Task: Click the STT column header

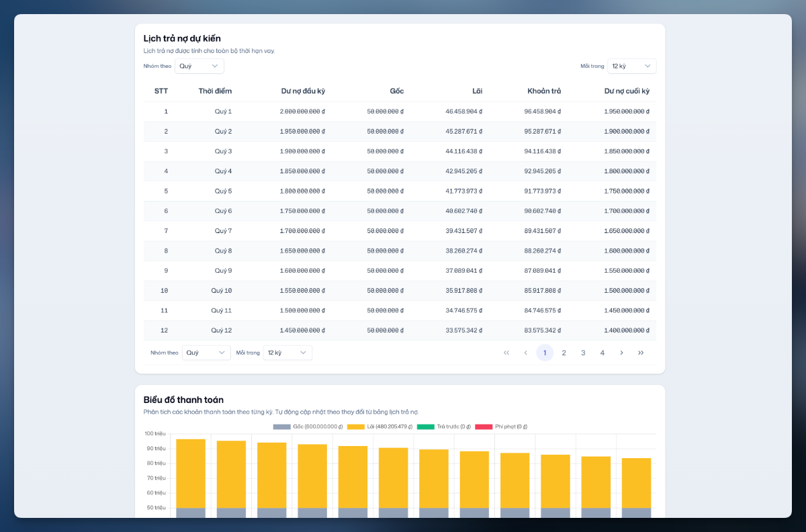Action: coord(161,91)
